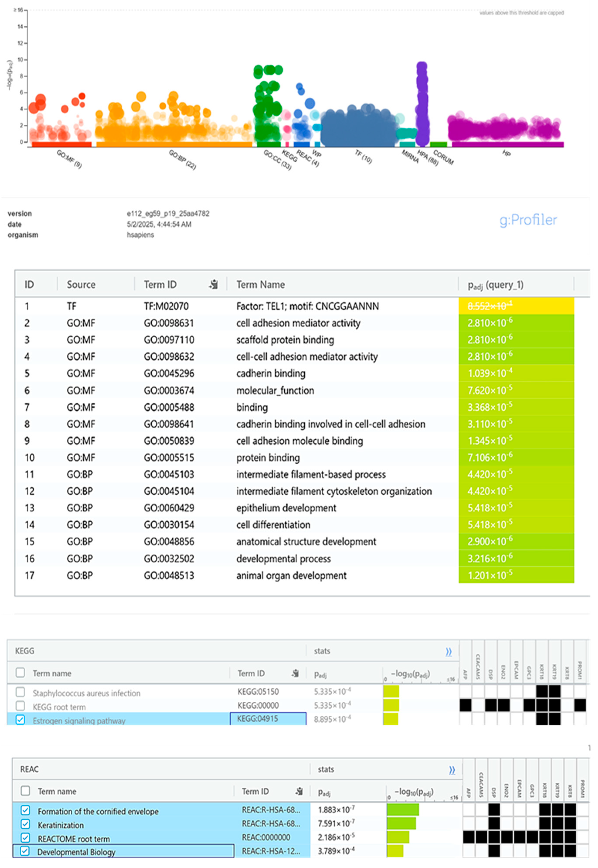This screenshot has height=868, width=598.
Task: Sort by Source column header in main table
Action: point(81,285)
